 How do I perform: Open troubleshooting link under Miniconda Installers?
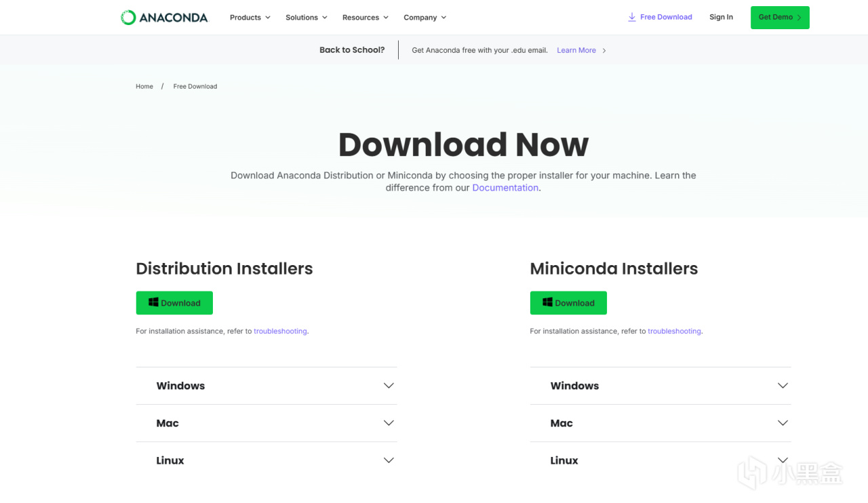[675, 331]
